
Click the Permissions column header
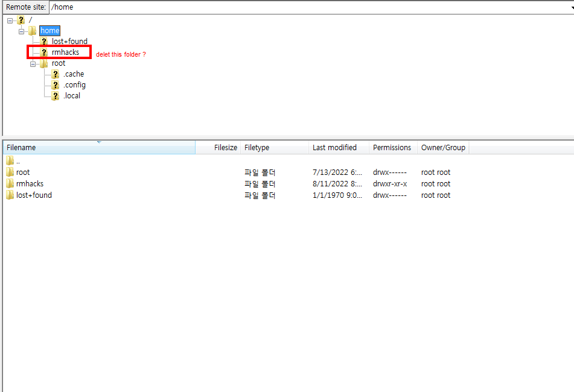(391, 147)
